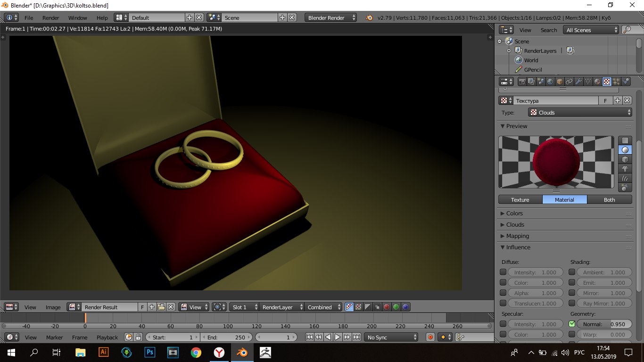Open Chrome from the taskbar

coord(196,352)
